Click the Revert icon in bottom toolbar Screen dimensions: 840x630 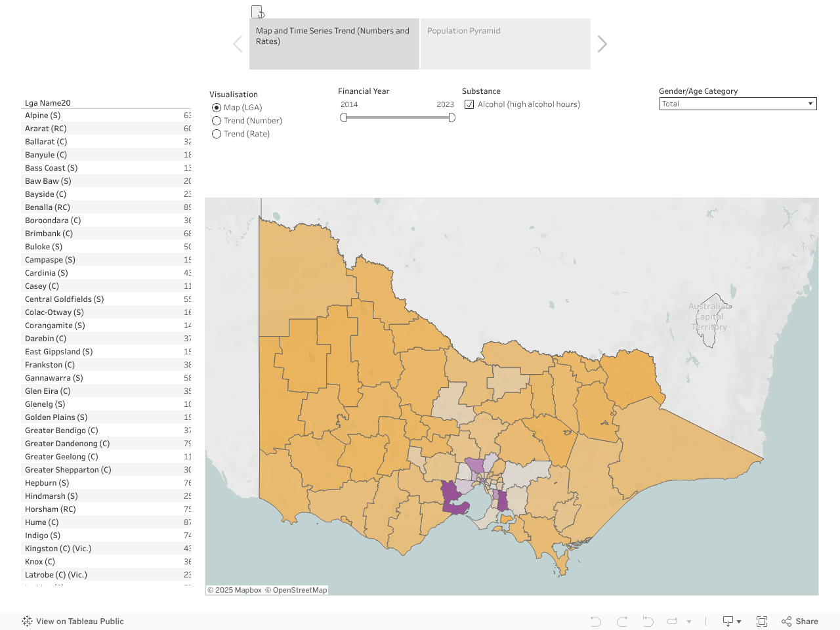648,621
